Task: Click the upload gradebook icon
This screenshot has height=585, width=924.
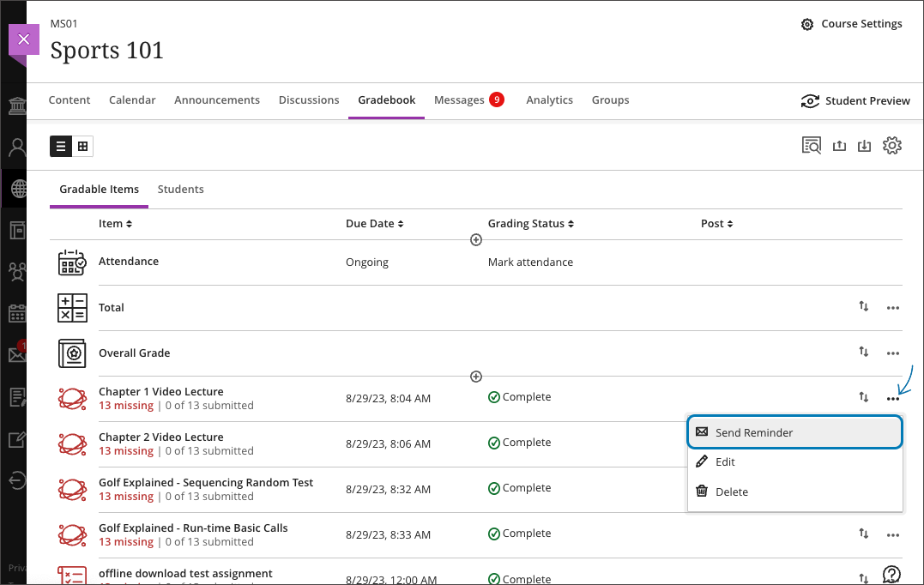Action: (839, 145)
